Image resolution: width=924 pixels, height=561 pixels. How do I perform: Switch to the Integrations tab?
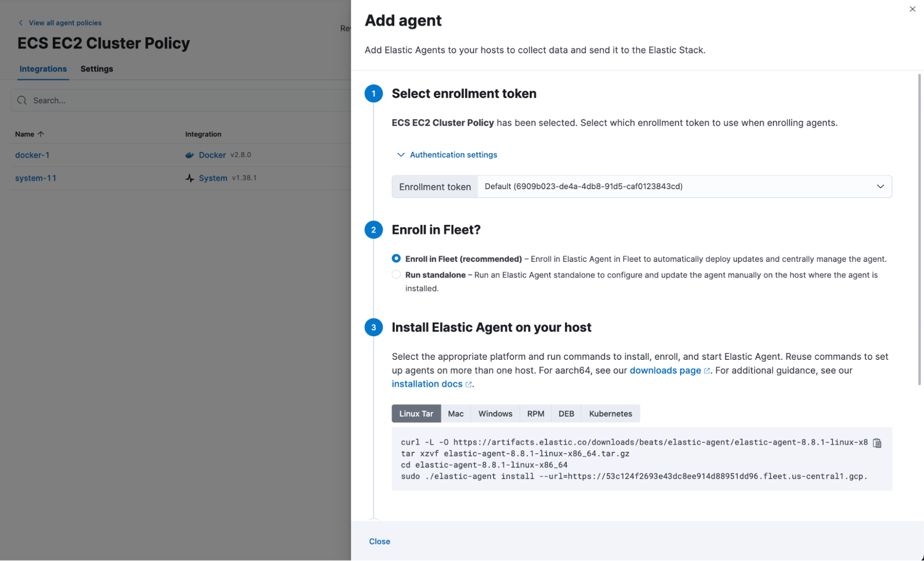click(x=43, y=68)
